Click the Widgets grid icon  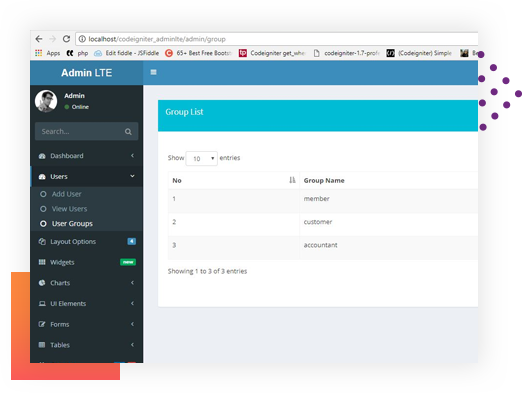(42, 262)
